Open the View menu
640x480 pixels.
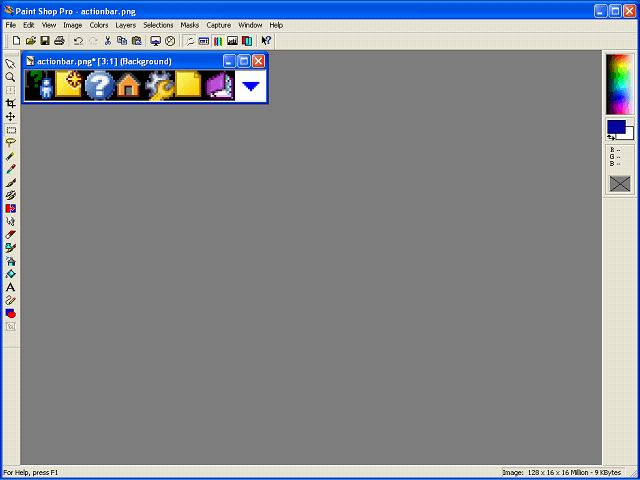click(49, 25)
